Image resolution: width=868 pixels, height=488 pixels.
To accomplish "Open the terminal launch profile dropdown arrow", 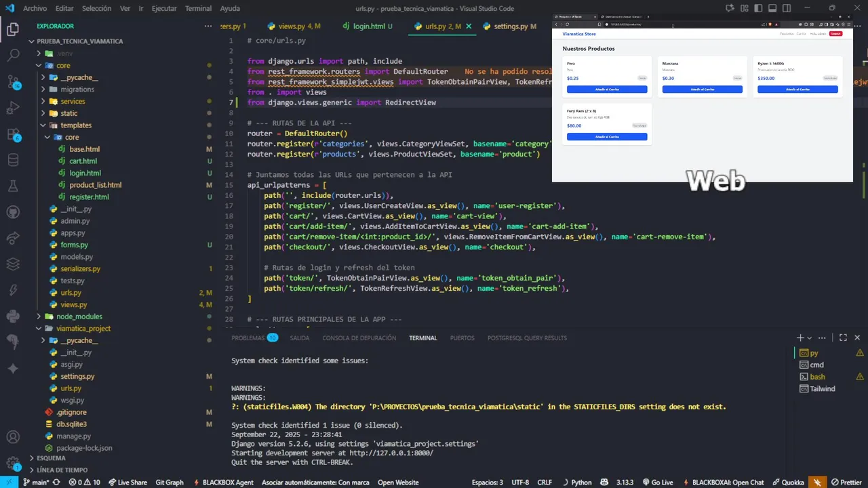I will 810,338.
